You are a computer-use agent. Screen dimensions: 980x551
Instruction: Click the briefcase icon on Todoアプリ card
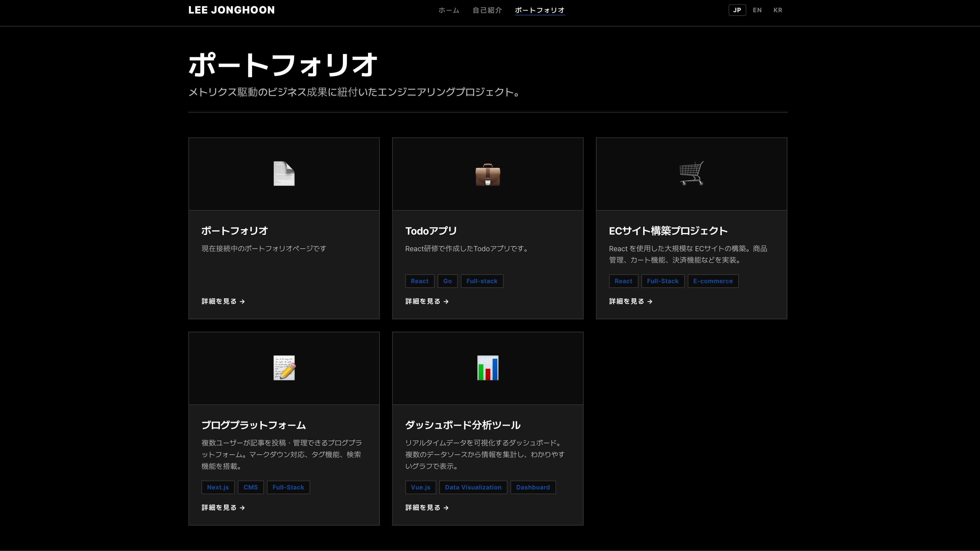pyautogui.click(x=488, y=175)
